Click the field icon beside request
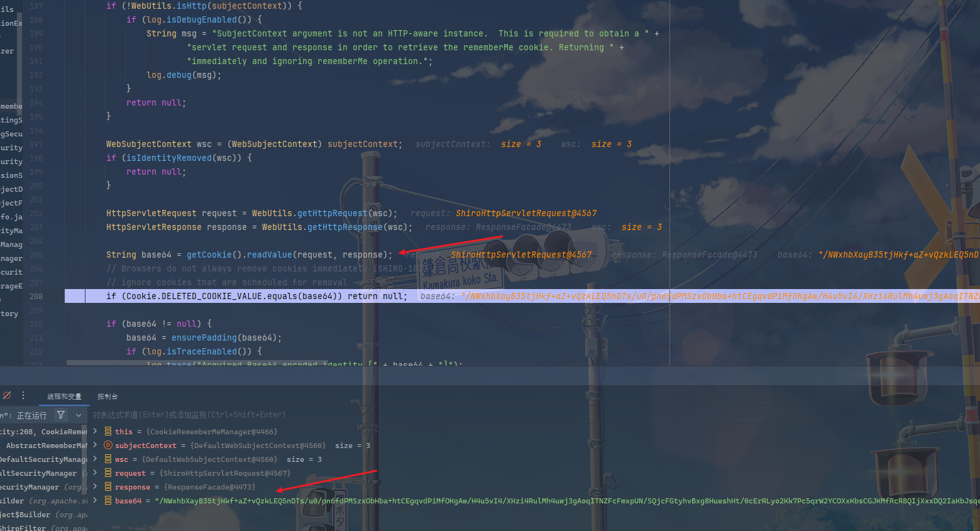980x531 pixels. (108, 473)
